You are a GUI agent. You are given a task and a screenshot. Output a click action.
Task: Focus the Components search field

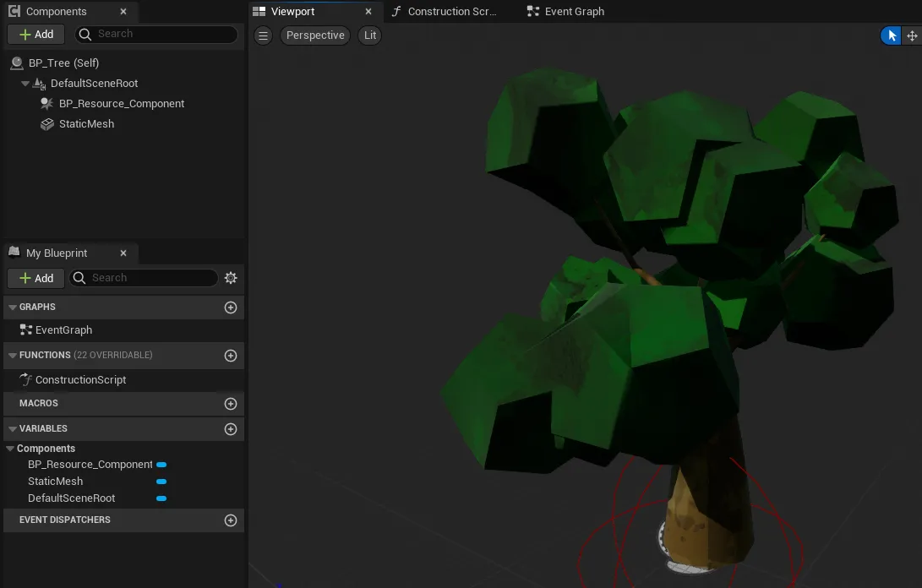(x=156, y=34)
